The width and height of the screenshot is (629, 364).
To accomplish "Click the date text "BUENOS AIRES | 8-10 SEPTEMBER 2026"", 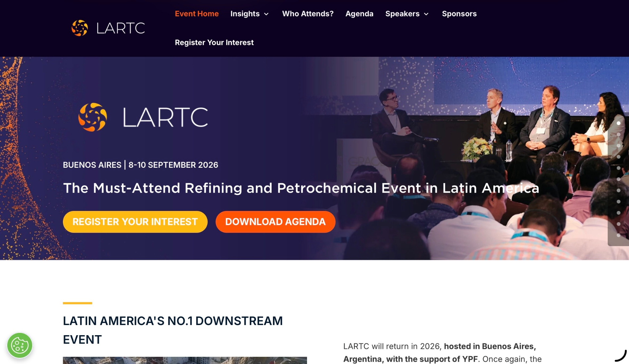I will [141, 165].
